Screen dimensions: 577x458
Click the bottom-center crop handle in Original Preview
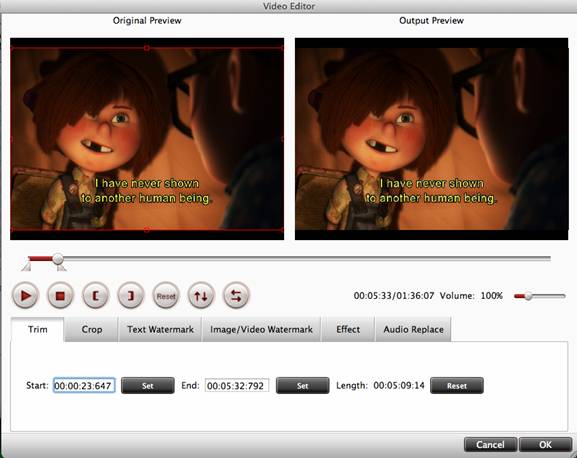[x=147, y=230]
